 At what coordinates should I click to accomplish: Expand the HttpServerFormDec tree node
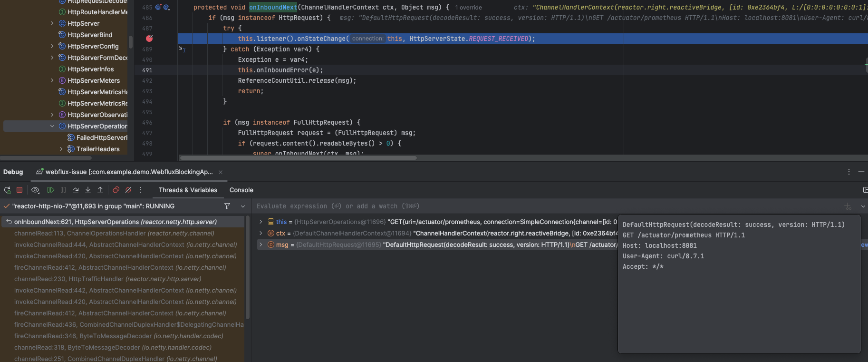52,58
